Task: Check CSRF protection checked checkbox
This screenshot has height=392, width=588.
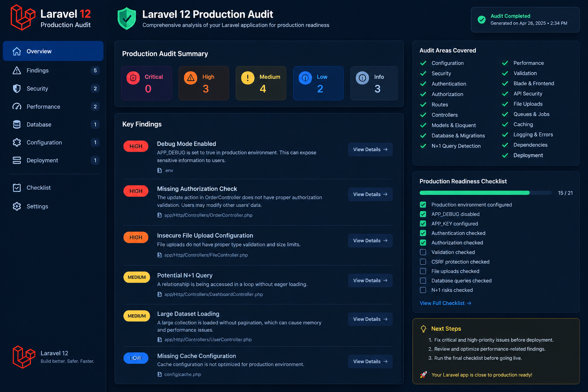Action: tap(423, 262)
